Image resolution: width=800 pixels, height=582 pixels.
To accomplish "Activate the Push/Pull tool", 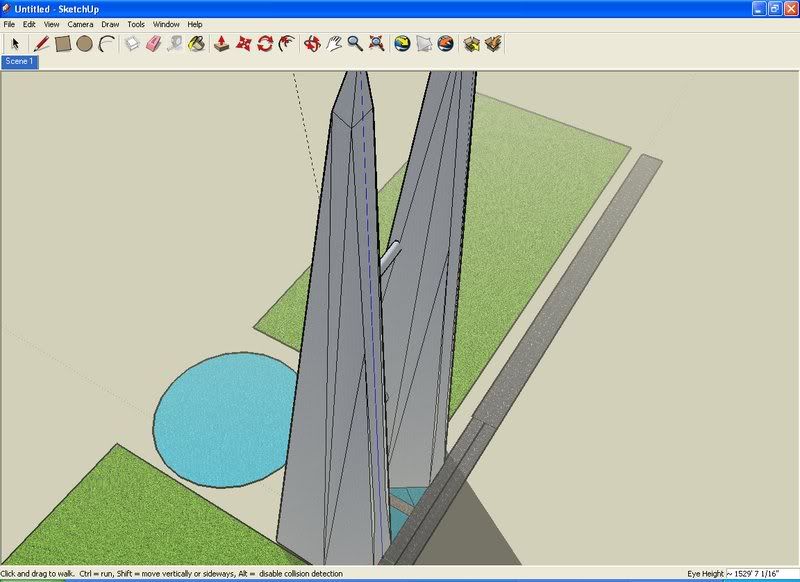I will coord(221,43).
